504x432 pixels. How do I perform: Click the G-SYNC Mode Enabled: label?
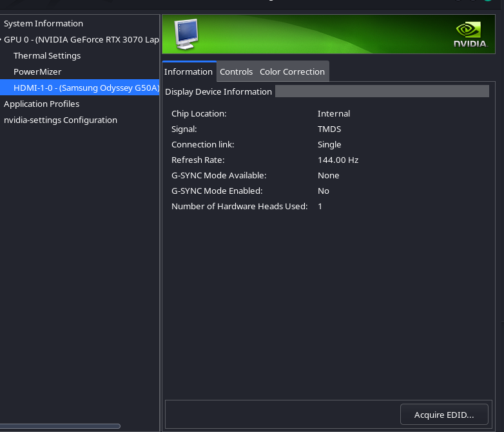coord(217,191)
